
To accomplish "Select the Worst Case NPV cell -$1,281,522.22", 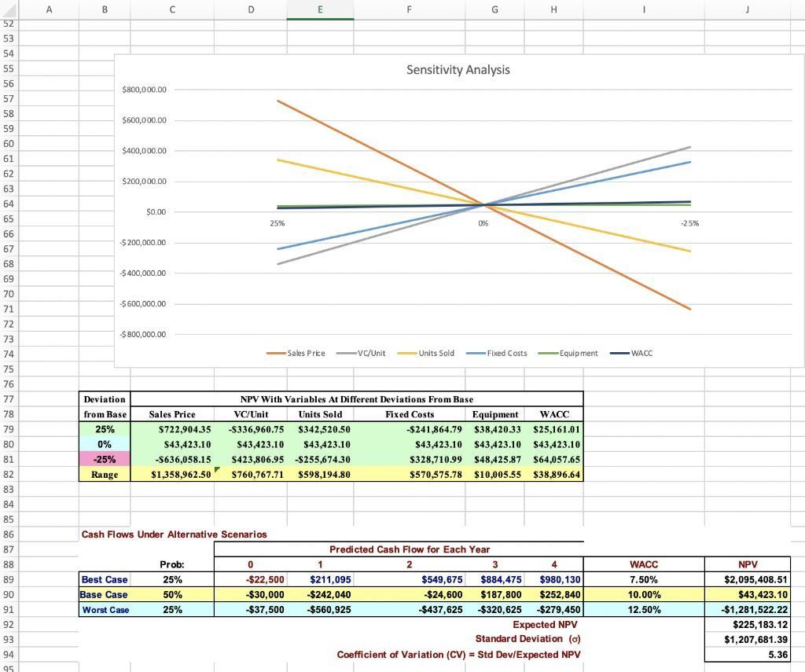I will pyautogui.click(x=747, y=609).
